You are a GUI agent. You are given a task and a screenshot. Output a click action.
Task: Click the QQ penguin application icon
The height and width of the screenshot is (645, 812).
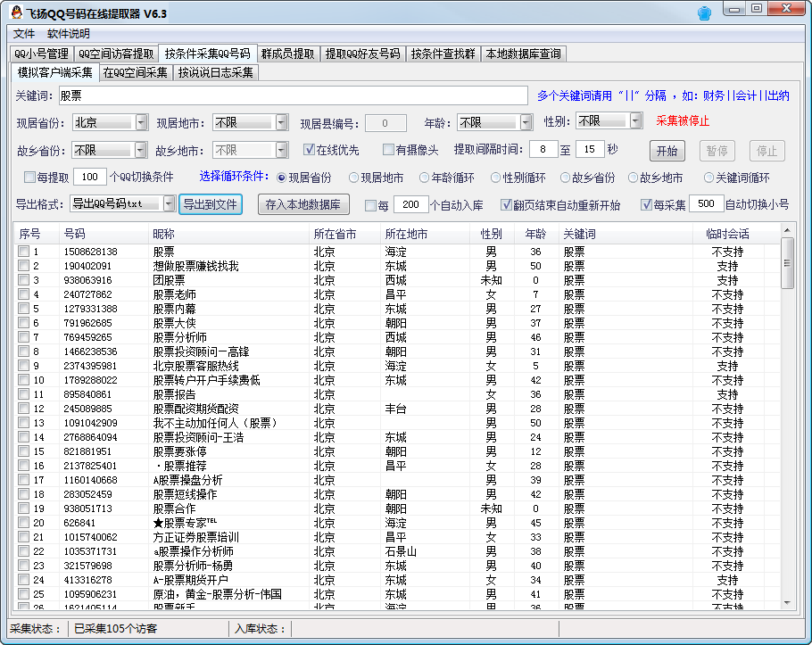pos(15,13)
